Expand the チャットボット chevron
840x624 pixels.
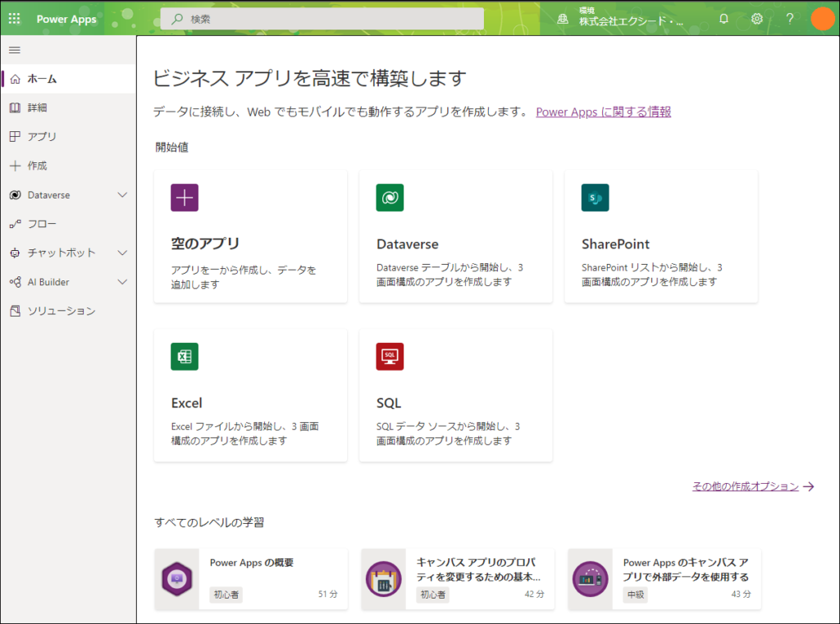click(122, 253)
